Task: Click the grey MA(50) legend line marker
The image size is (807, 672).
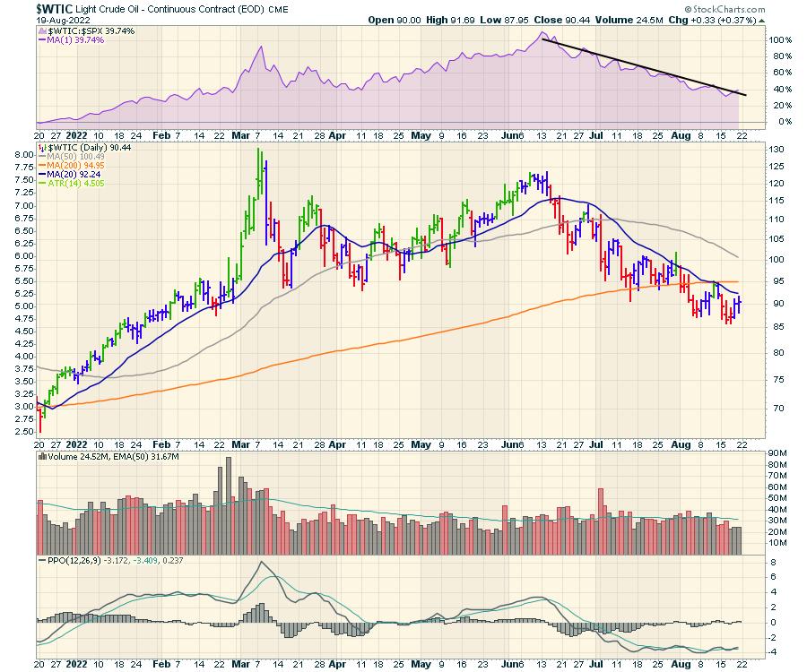Action: click(x=40, y=158)
